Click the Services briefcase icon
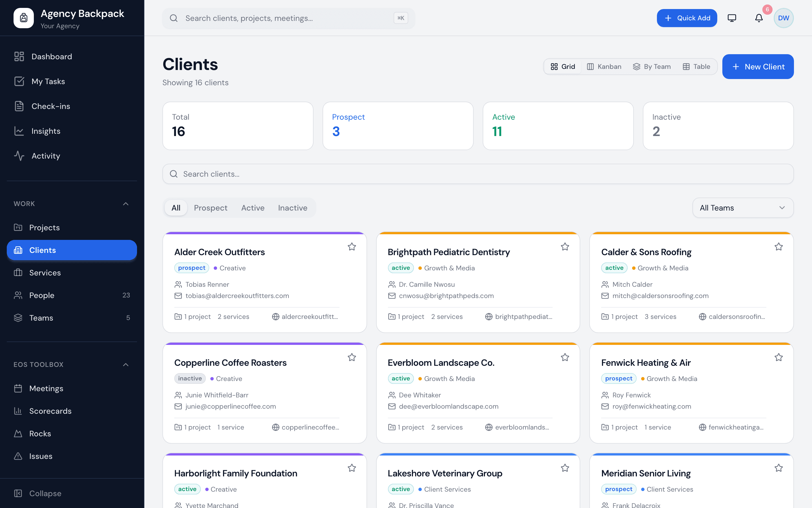The image size is (812, 508). (18, 272)
